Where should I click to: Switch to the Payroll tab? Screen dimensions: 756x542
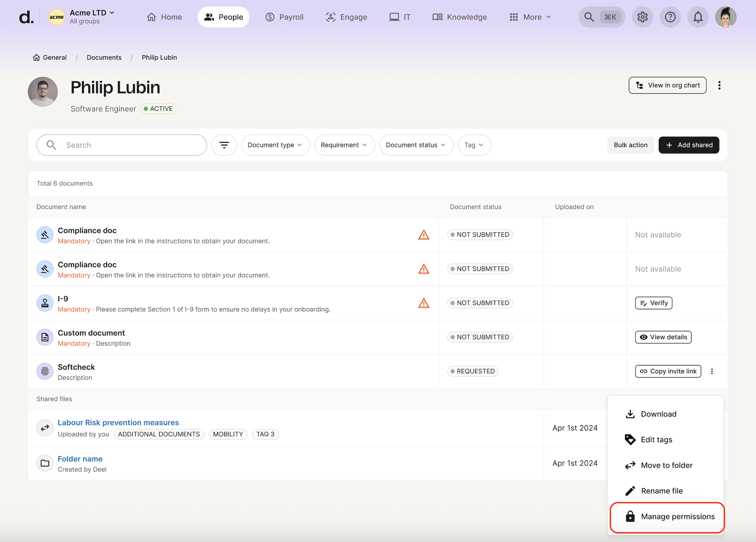(285, 17)
